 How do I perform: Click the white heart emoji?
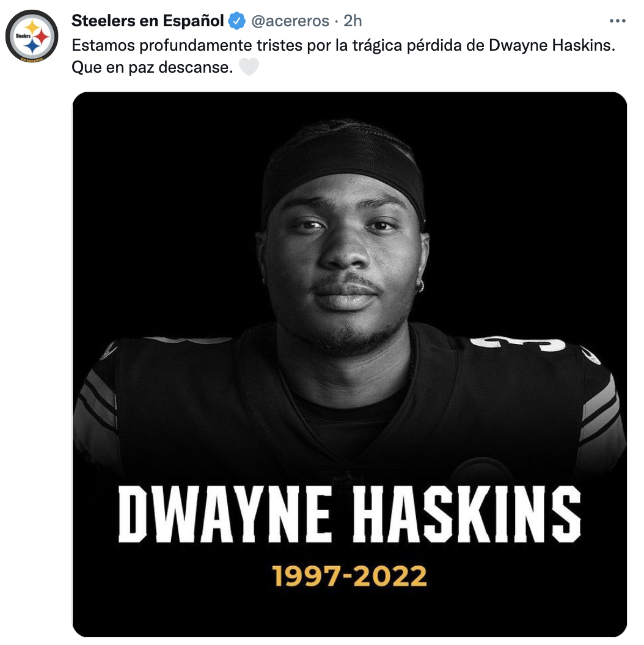coord(249,67)
